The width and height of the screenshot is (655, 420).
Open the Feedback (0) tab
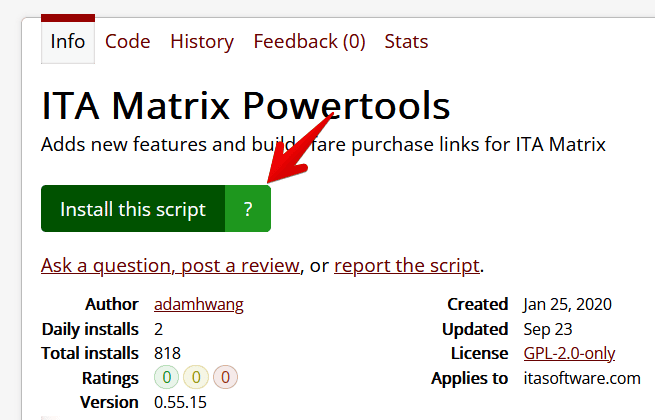pyautogui.click(x=309, y=41)
